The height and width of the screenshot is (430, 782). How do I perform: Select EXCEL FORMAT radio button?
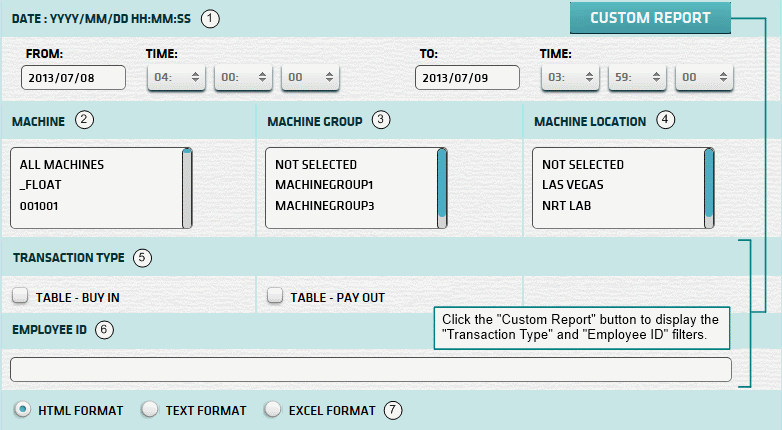[x=272, y=409]
